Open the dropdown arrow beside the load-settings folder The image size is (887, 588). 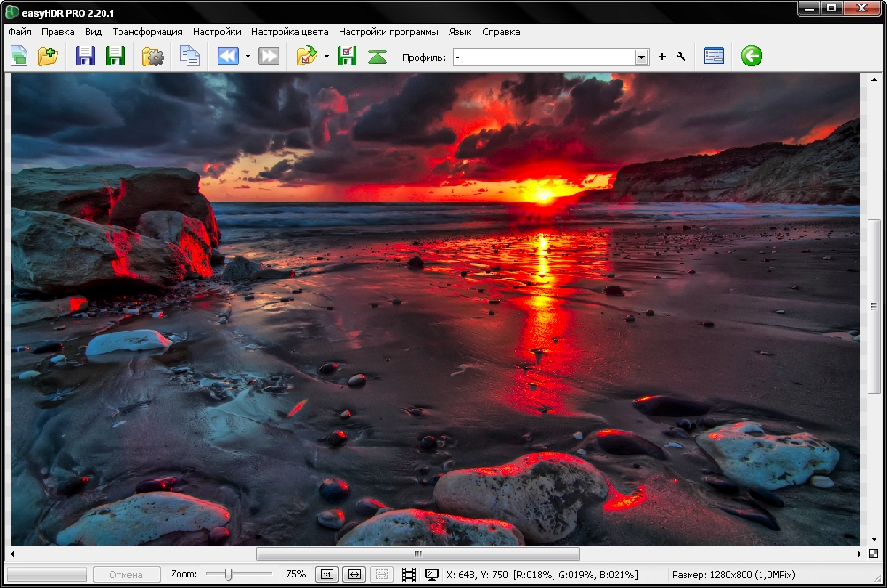pyautogui.click(x=326, y=57)
